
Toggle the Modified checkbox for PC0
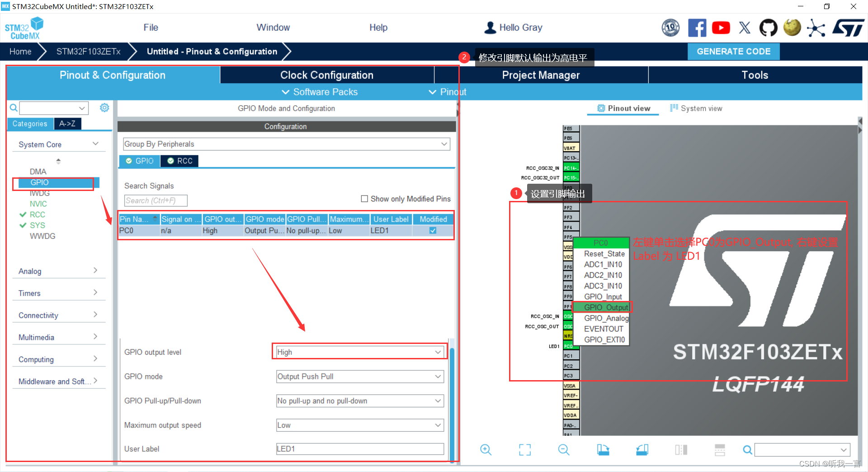point(433,230)
